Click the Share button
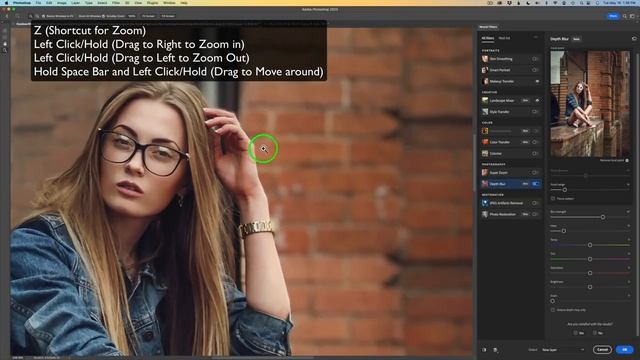The width and height of the screenshot is (640, 360). coord(613,16)
